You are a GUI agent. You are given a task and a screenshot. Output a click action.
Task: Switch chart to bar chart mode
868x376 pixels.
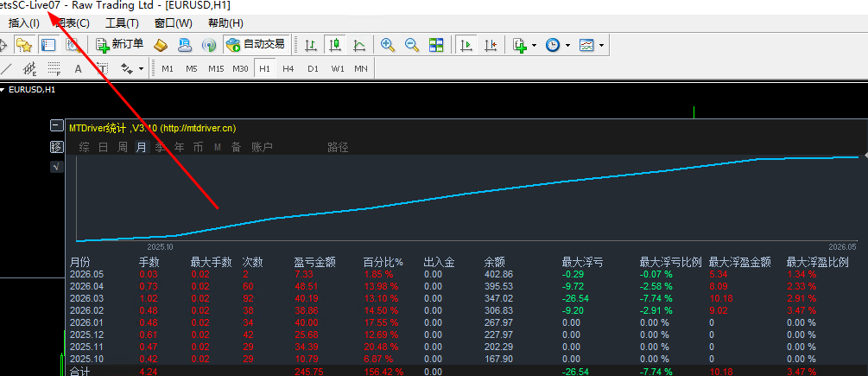click(311, 45)
